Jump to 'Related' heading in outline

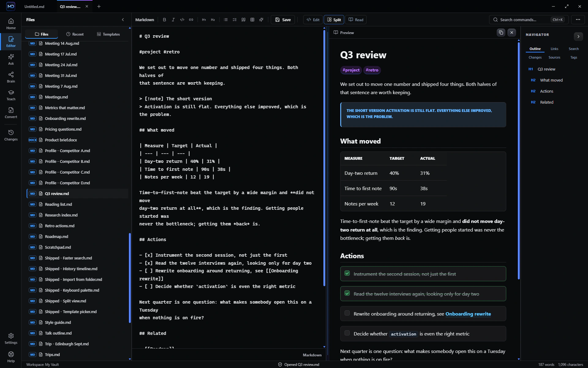[547, 102]
